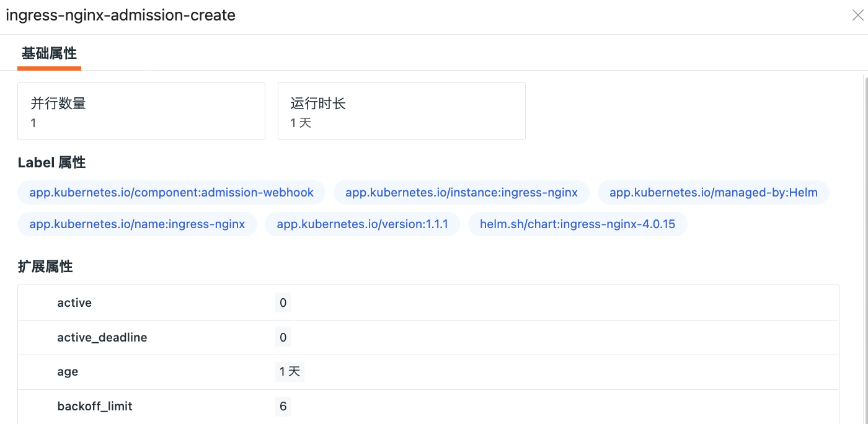Select the age attribute row name
The height and width of the screenshot is (424, 868).
click(x=68, y=372)
